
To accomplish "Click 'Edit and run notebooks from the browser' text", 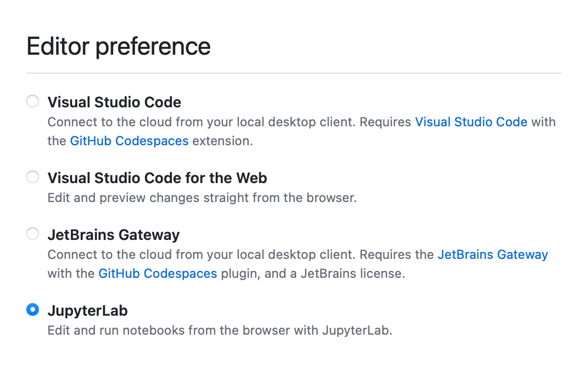I will pos(169,330).
